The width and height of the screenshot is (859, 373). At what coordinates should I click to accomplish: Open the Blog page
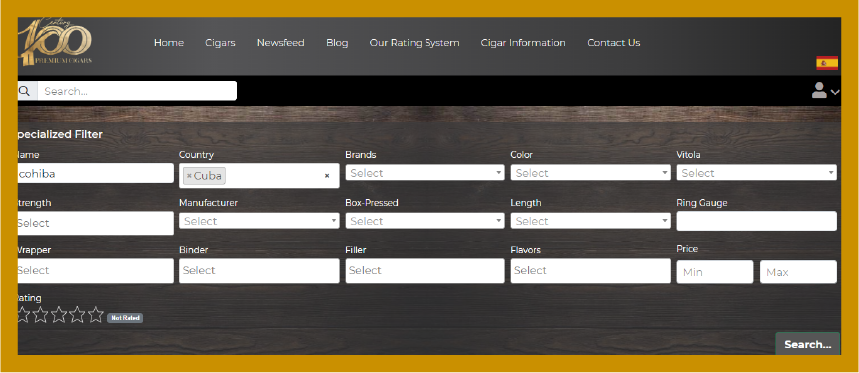point(337,43)
